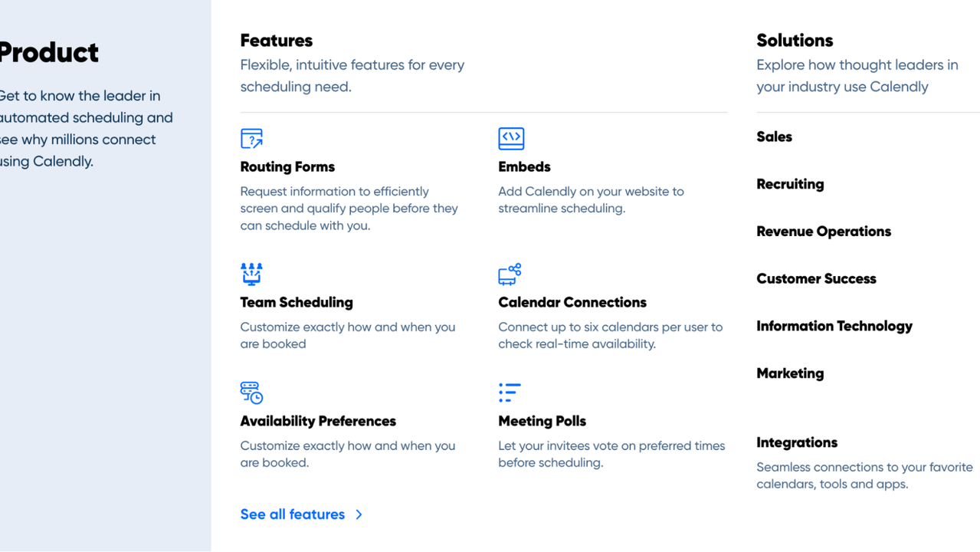Open the Revenue Operations solution
The width and height of the screenshot is (980, 552).
pyautogui.click(x=824, y=232)
